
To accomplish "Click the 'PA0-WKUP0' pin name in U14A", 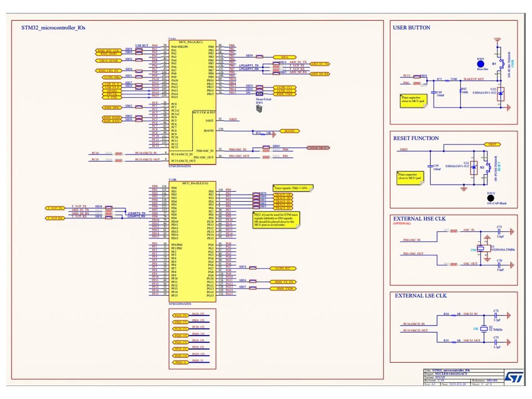I will [179, 47].
